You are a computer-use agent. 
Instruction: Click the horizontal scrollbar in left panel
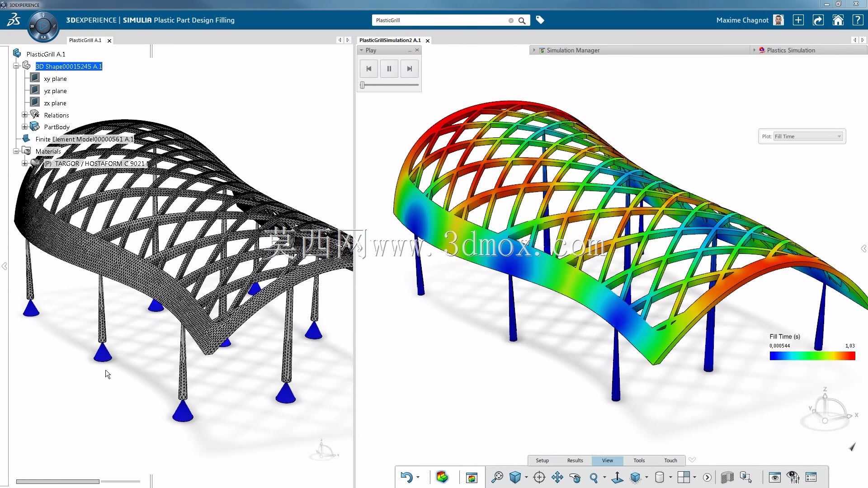(58, 482)
